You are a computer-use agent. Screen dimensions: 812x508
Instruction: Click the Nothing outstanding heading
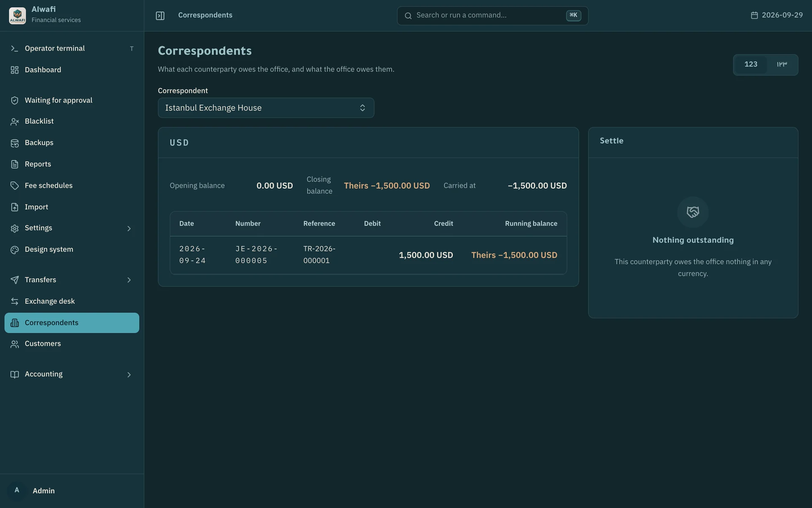[x=693, y=240]
